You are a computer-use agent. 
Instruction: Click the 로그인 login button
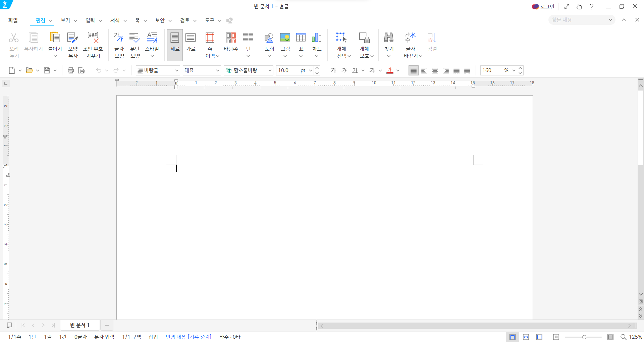(543, 6)
